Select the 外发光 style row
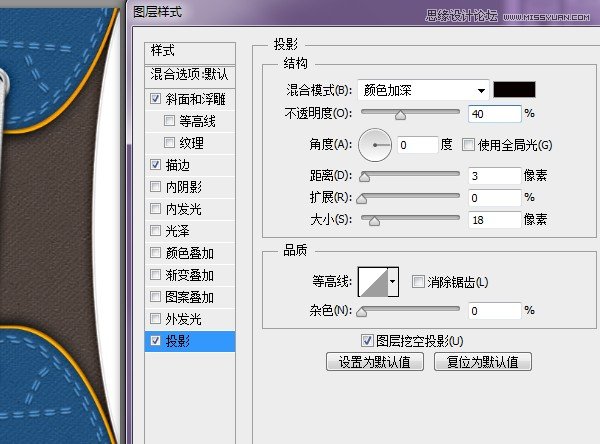This screenshot has width=600, height=444. coord(190,319)
